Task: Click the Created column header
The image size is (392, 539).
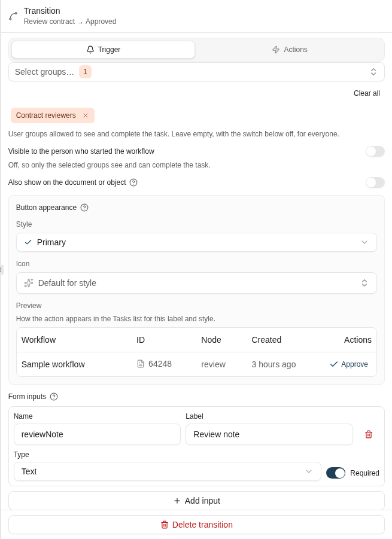Action: click(x=266, y=340)
